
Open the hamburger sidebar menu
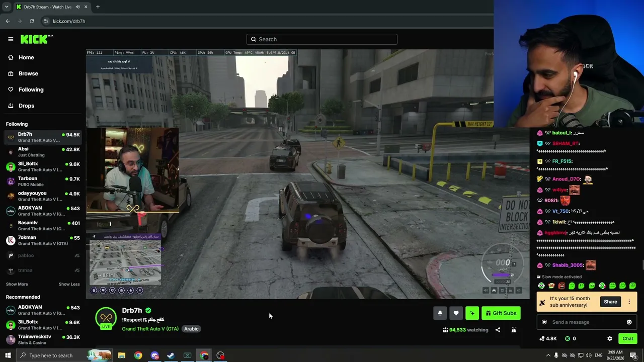pyautogui.click(x=11, y=39)
